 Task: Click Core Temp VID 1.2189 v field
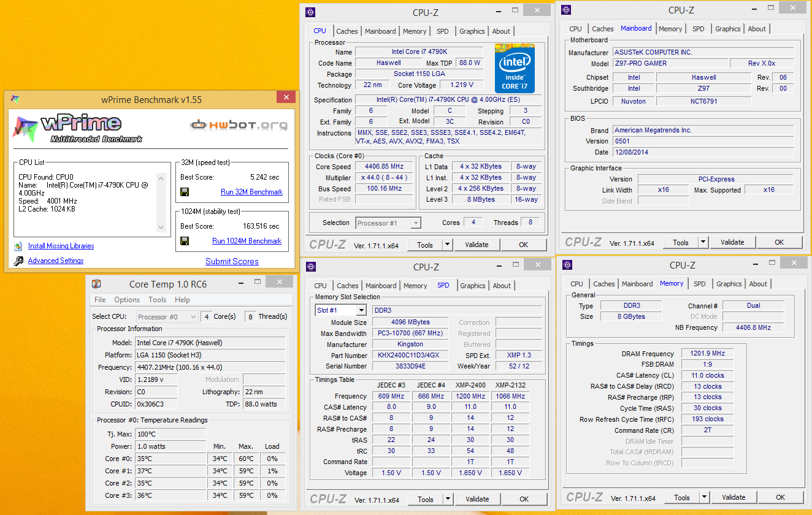[x=156, y=380]
